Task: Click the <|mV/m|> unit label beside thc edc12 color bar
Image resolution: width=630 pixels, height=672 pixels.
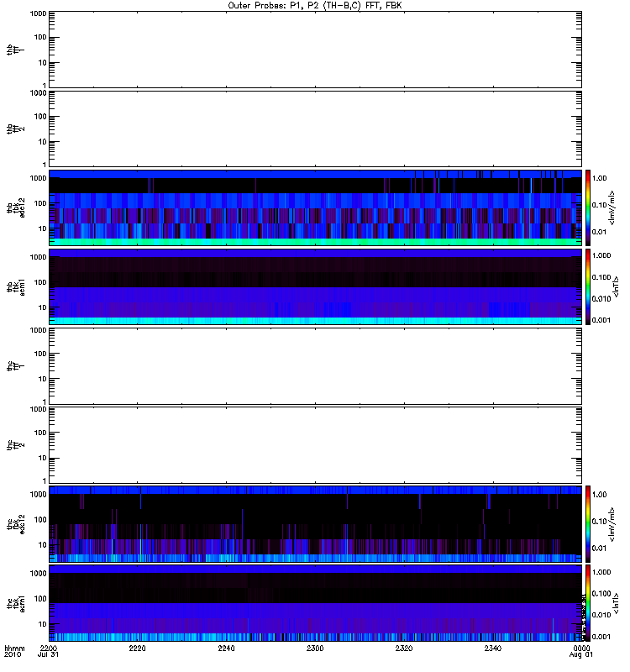Action: point(612,524)
